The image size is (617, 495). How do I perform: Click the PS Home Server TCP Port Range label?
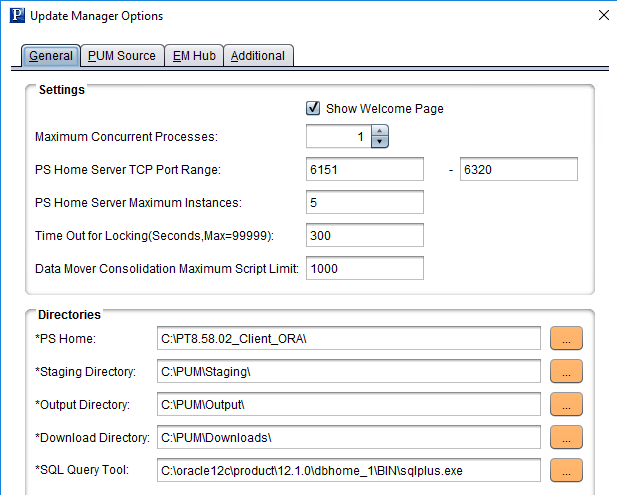pos(128,170)
